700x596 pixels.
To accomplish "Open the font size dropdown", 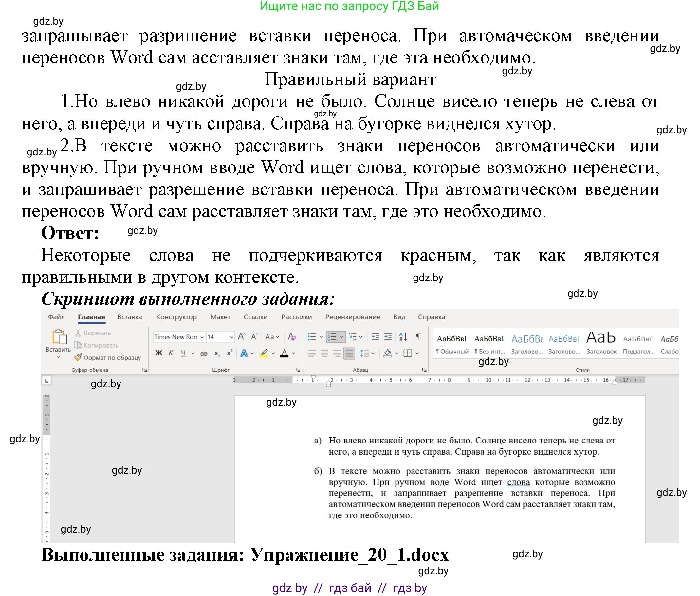I will [x=231, y=337].
